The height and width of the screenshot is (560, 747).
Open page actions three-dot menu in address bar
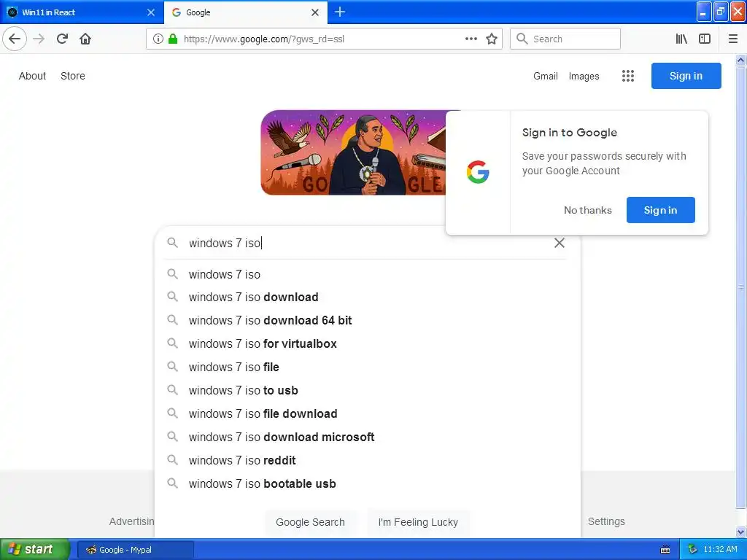[471, 39]
